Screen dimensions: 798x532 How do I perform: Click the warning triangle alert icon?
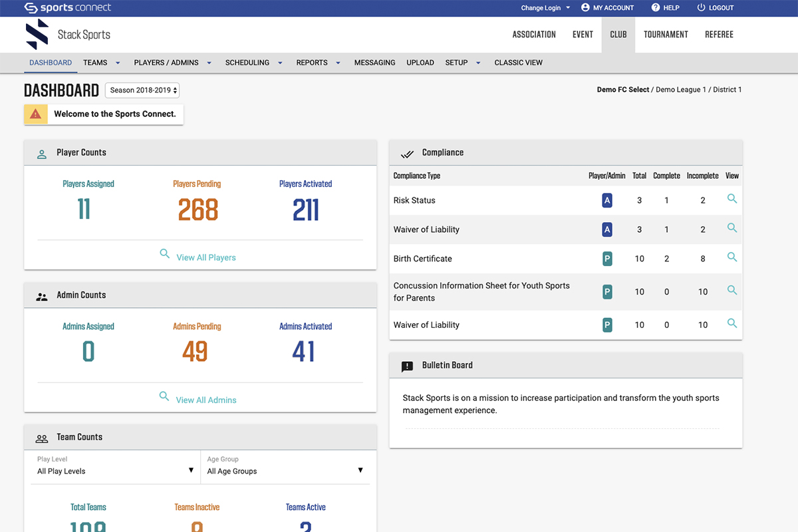pos(36,114)
